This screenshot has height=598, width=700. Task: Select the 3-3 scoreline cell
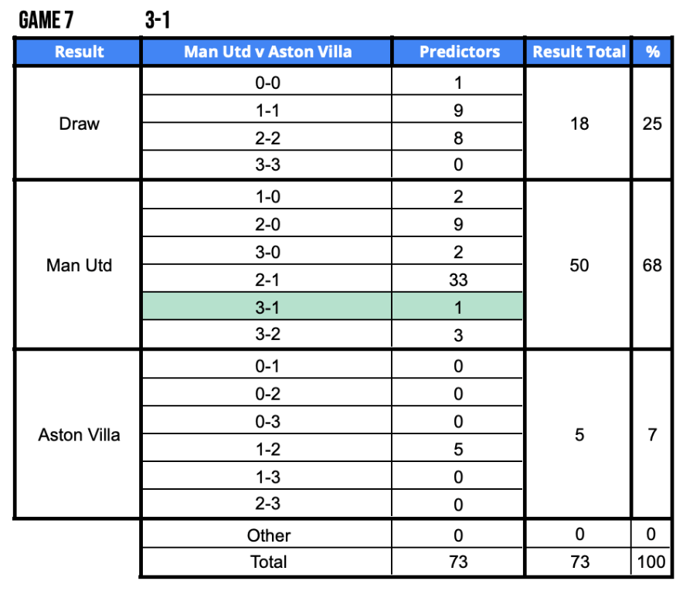[267, 165]
